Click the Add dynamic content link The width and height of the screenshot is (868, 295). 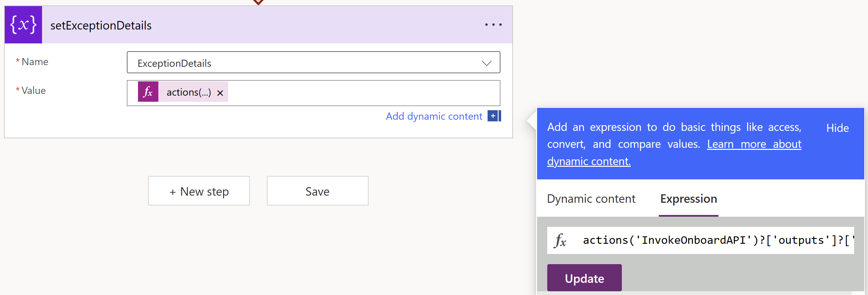click(x=434, y=116)
